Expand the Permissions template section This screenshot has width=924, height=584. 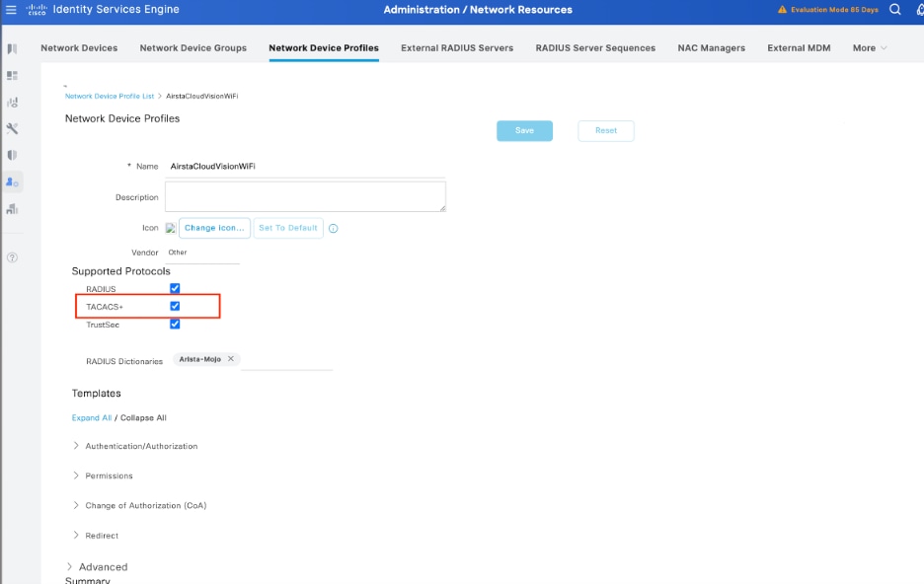click(x=76, y=475)
